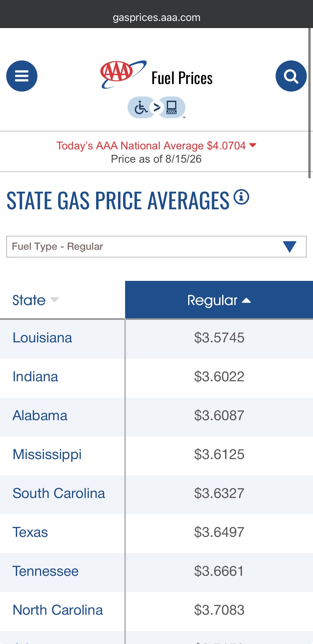Click the red down arrow by national average
The image size is (313, 644).
click(x=253, y=145)
